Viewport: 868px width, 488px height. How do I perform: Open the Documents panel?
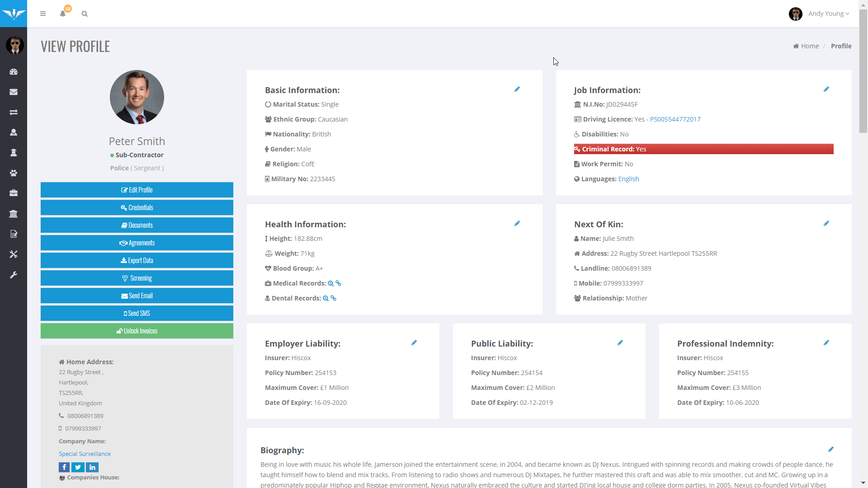click(137, 225)
